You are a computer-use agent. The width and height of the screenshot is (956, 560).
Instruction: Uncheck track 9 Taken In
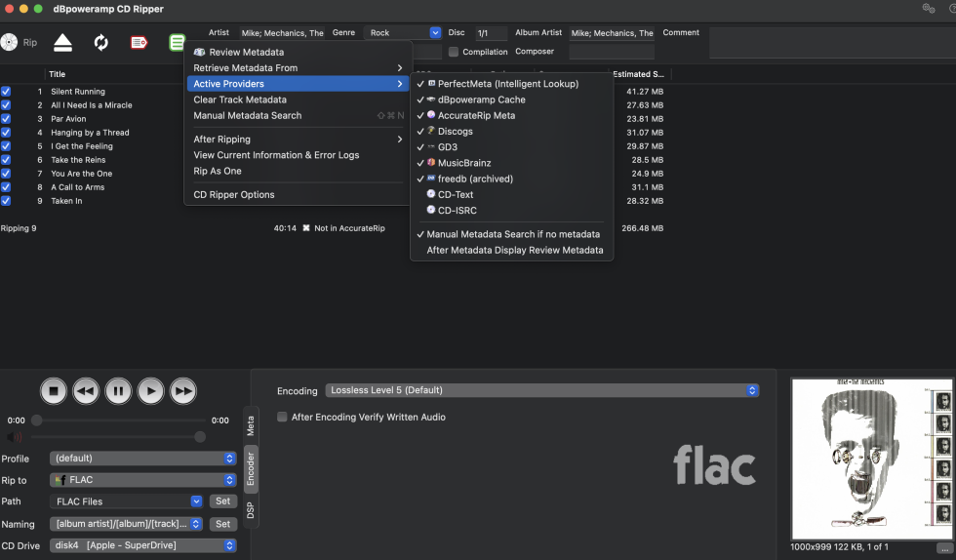coord(6,201)
